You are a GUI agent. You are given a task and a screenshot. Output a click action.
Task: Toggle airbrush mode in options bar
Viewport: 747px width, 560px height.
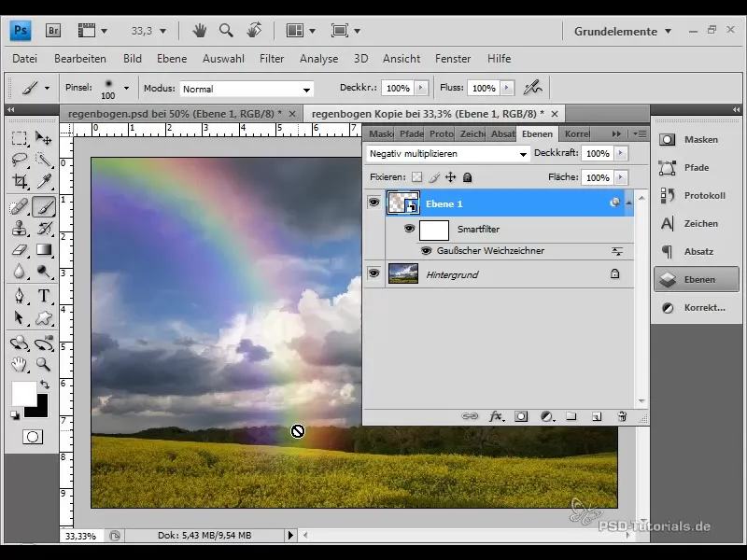(x=532, y=88)
